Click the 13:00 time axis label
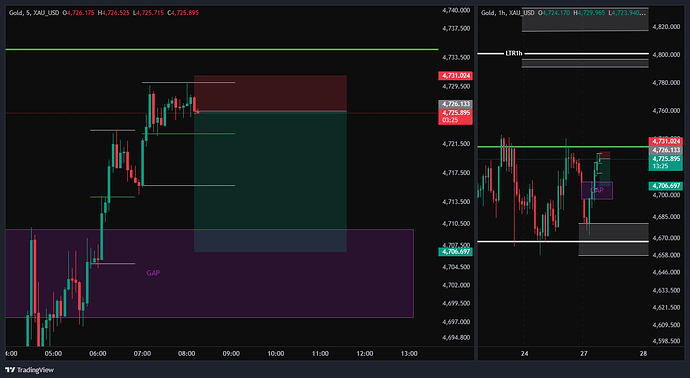690x378 pixels. click(x=409, y=353)
